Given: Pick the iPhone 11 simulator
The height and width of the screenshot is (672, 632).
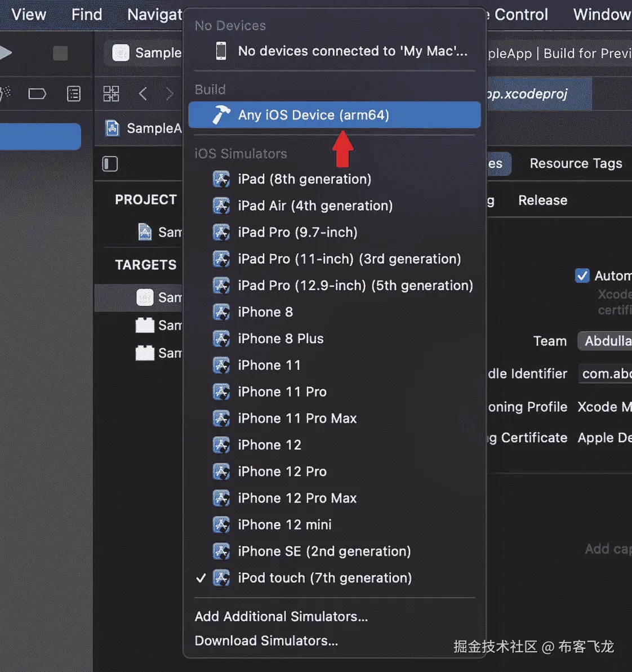Looking at the screenshot, I should [x=334, y=365].
